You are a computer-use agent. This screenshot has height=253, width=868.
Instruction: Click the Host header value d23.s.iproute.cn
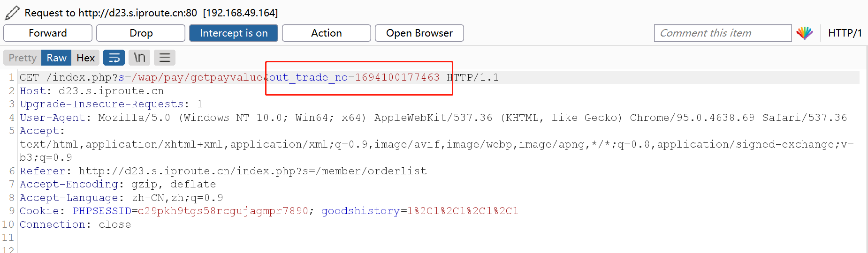tap(111, 91)
